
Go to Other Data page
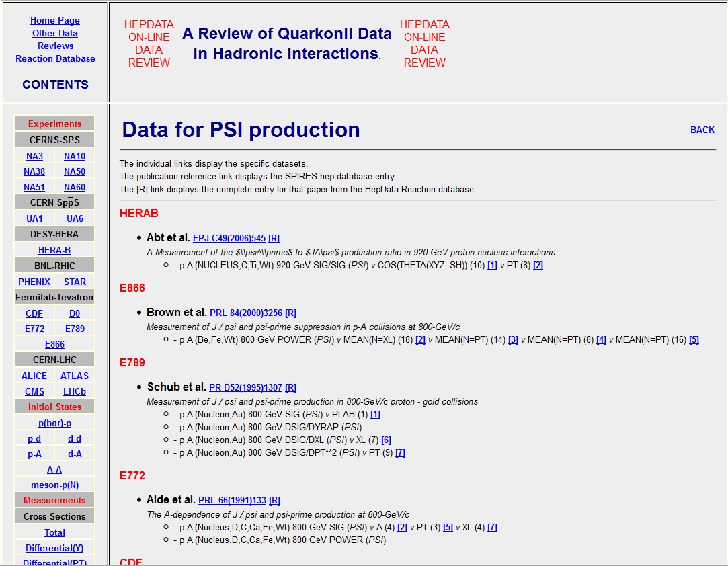click(x=55, y=34)
